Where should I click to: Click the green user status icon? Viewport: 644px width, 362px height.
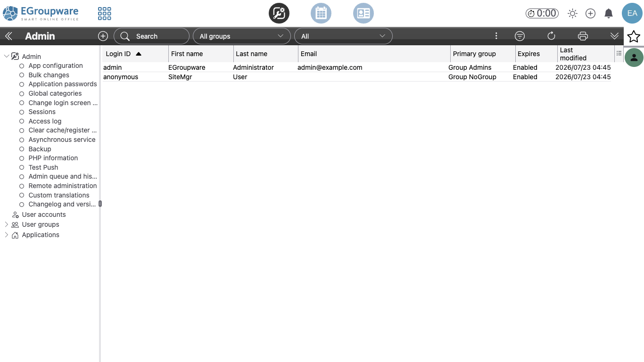(634, 58)
